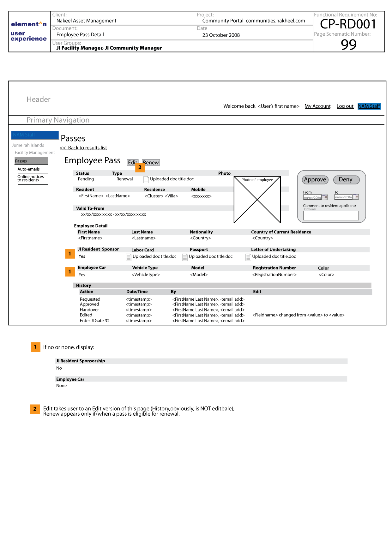Click the <RegistrationNumber> value
The width and height of the screenshot is (392, 554).
(274, 275)
